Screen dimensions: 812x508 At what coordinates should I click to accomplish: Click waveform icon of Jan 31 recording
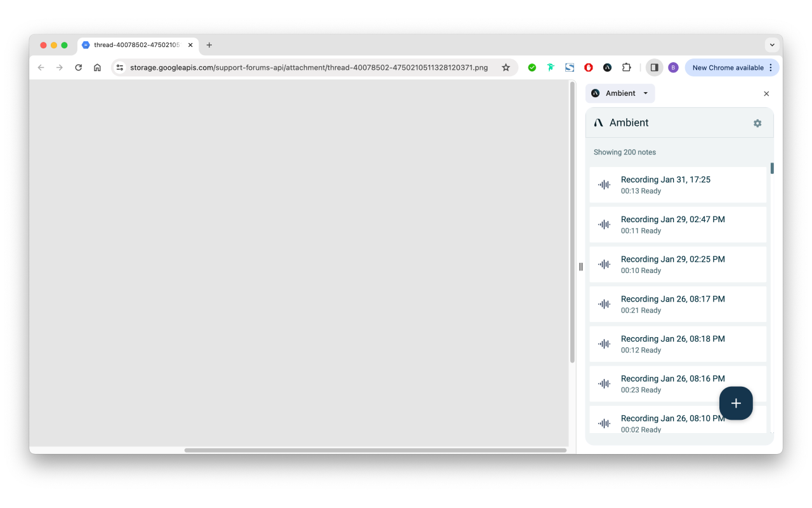(604, 185)
